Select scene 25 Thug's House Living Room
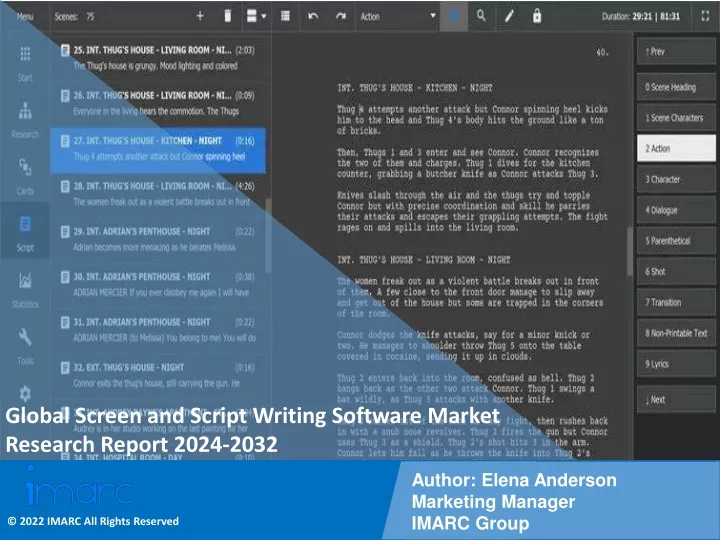 158,57
